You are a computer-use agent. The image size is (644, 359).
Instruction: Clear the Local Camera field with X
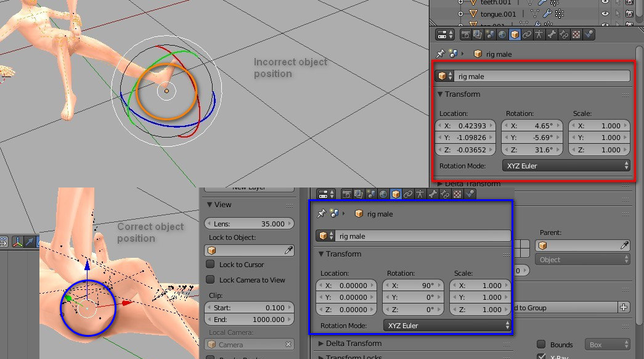[288, 344]
